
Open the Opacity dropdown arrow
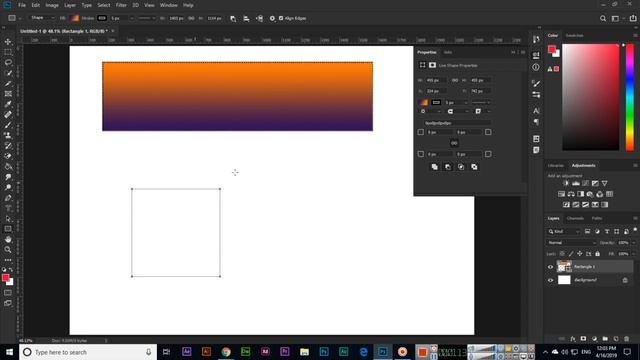(x=633, y=243)
